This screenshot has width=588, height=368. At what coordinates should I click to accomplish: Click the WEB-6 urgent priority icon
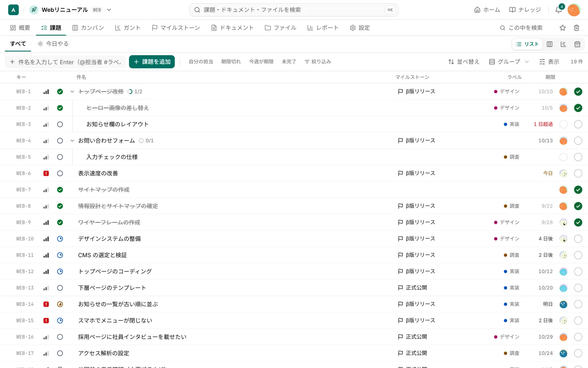46,173
